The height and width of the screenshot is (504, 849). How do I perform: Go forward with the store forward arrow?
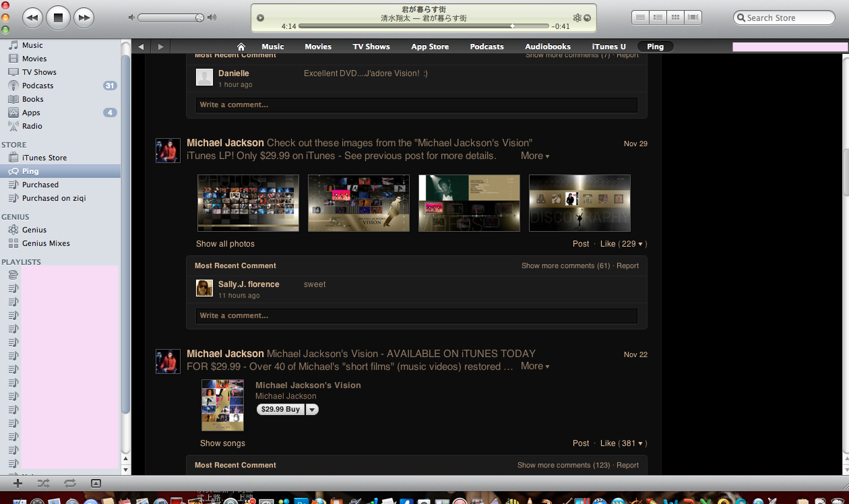click(160, 46)
